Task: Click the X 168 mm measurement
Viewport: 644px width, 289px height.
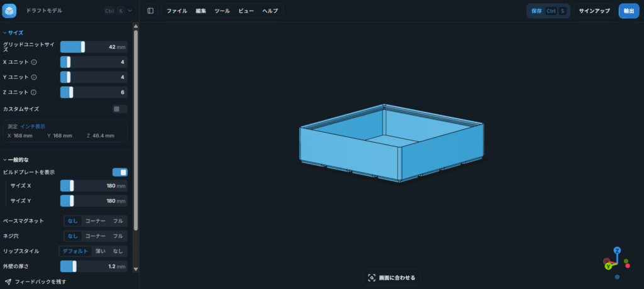Action: point(20,136)
